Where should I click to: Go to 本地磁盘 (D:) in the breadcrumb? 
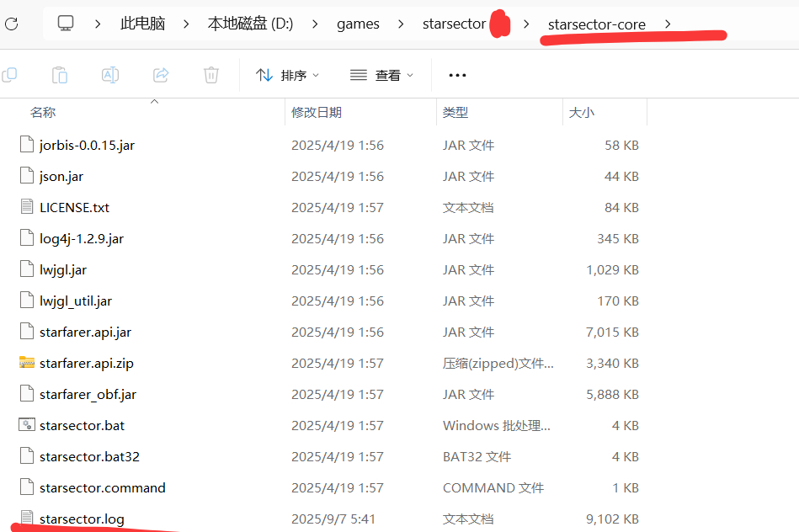coord(250,24)
